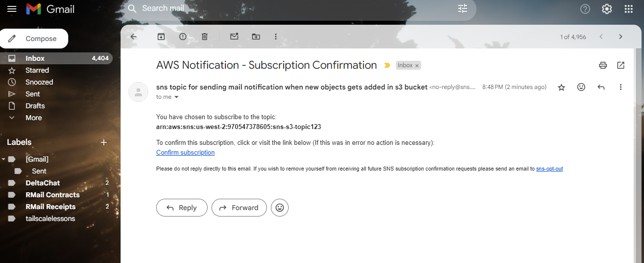Print the email using the printer icon
This screenshot has width=644, height=263.
click(602, 65)
